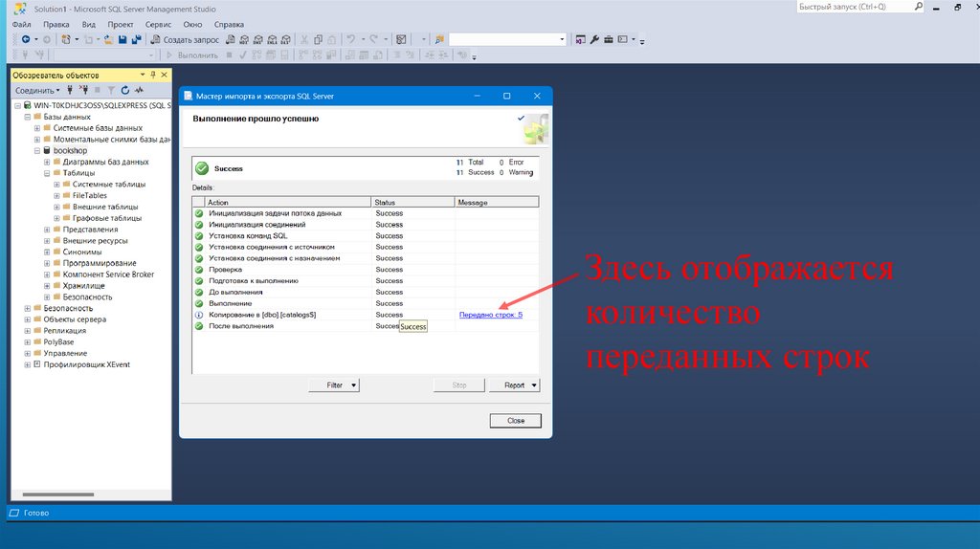Select the PolyBase tree item

point(58,341)
